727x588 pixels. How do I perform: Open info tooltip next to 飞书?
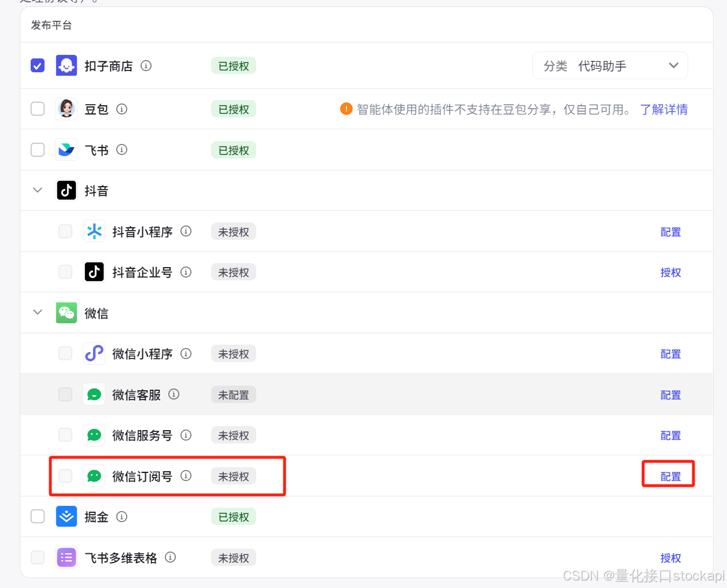[x=121, y=149]
